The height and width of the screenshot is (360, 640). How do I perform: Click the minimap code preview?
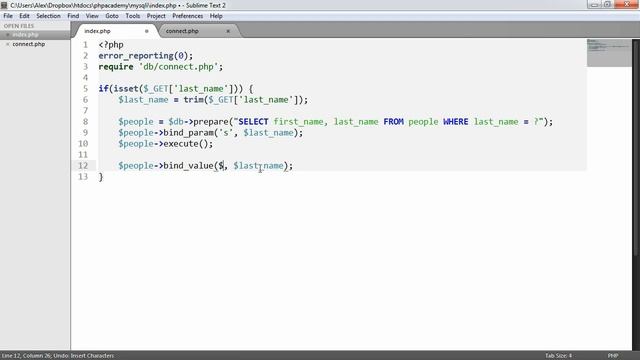[x=609, y=52]
